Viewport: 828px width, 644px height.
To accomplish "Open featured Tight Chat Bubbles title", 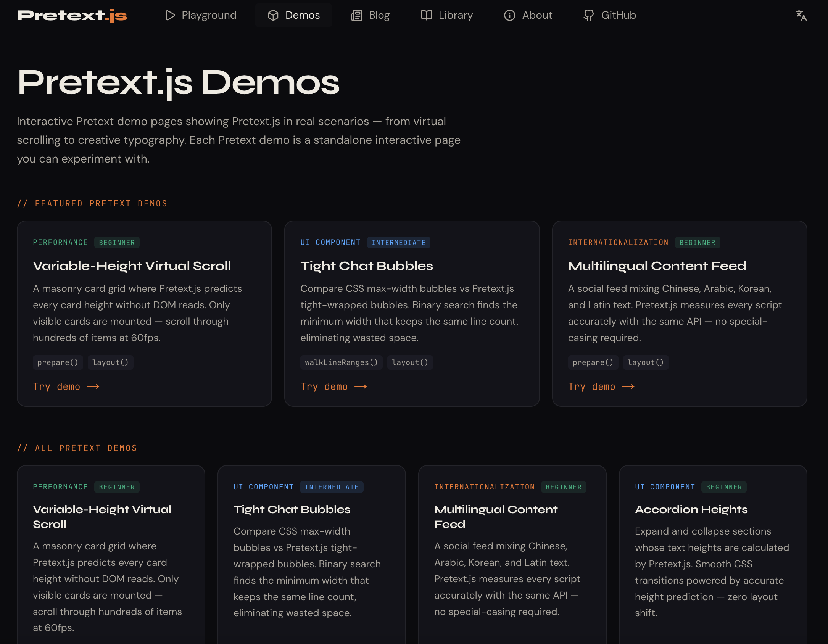I will pos(366,266).
